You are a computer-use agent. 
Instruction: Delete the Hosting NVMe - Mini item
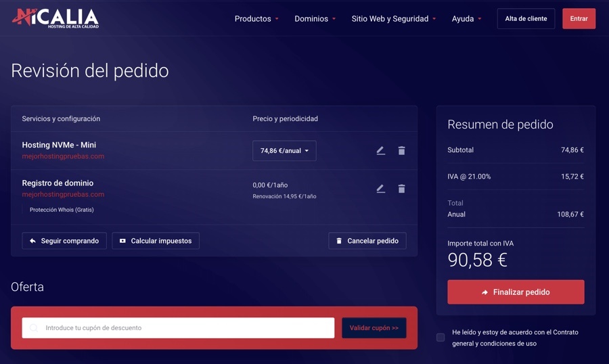[x=401, y=151]
